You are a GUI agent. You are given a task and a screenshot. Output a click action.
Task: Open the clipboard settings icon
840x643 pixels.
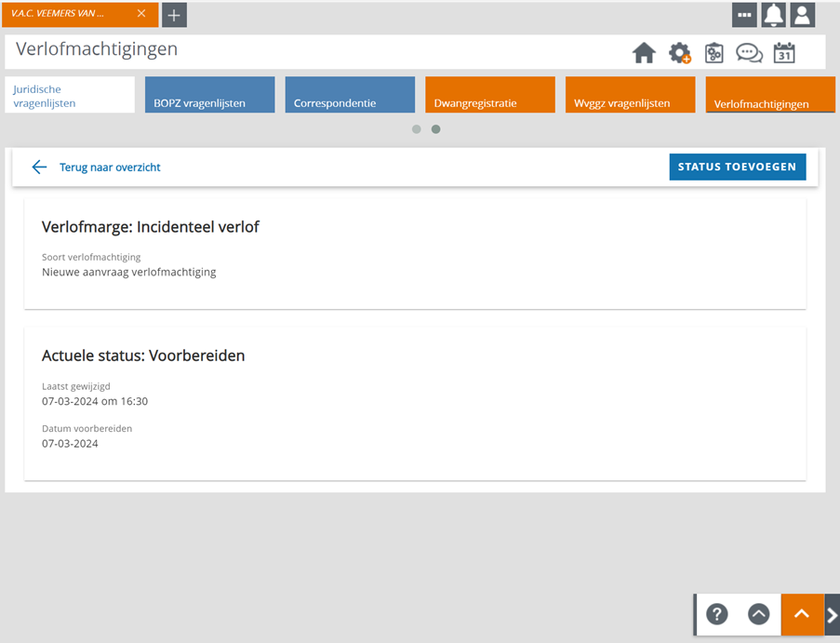(714, 53)
